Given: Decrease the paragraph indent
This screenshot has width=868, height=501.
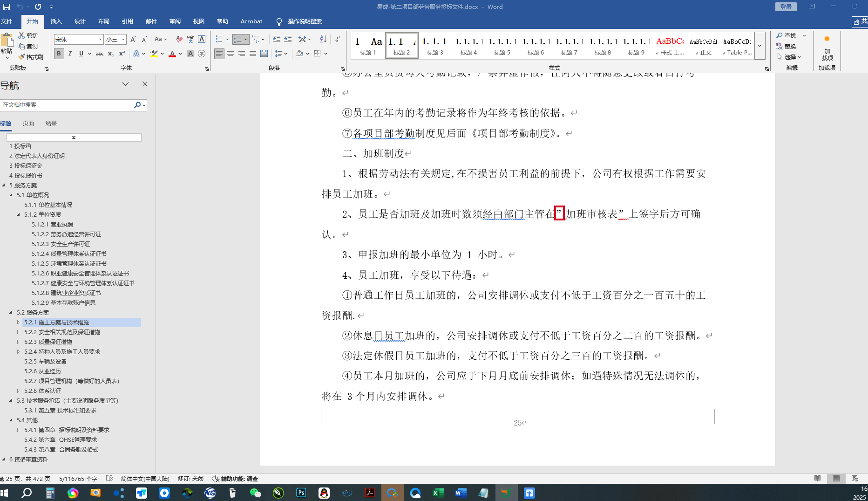Looking at the screenshot, I should (277, 40).
